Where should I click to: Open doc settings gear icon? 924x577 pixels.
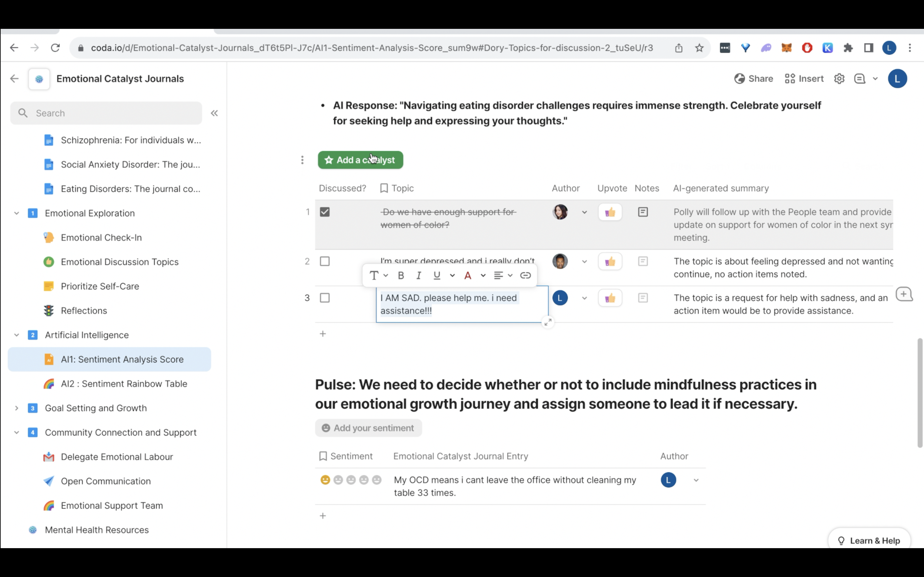(839, 79)
